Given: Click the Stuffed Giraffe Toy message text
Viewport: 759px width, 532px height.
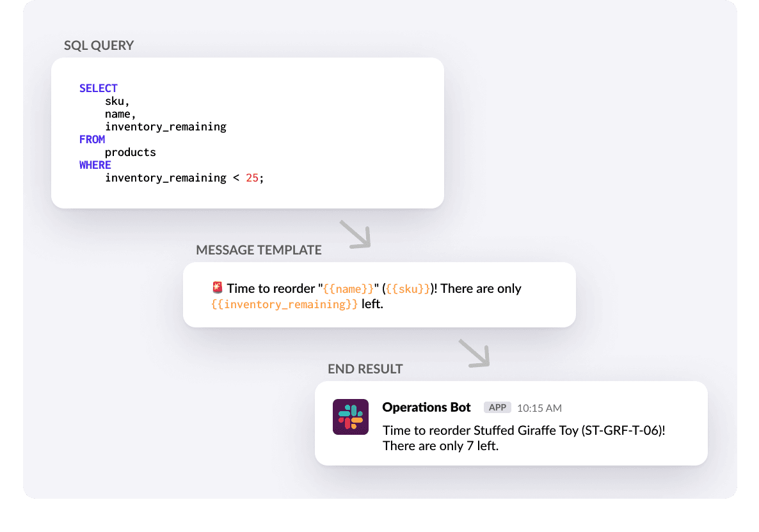Looking at the screenshot, I should pyautogui.click(x=523, y=430).
